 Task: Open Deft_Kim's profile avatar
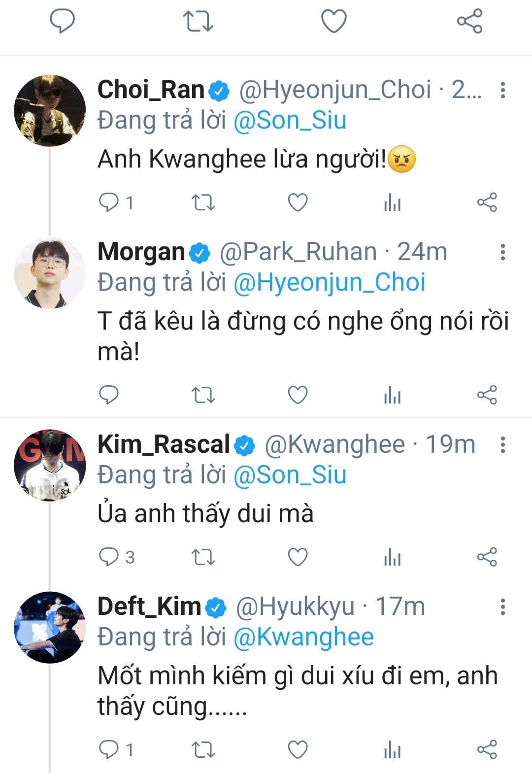point(50,627)
